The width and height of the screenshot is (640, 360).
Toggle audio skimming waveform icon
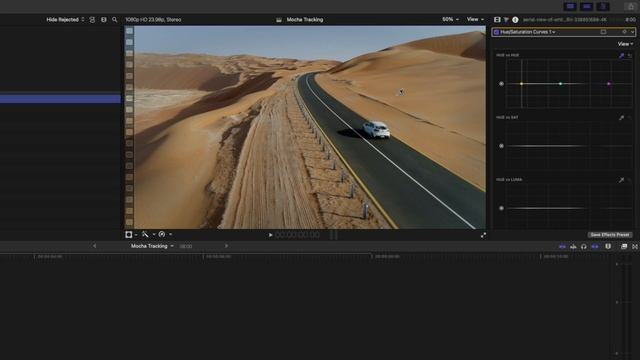[x=573, y=247]
